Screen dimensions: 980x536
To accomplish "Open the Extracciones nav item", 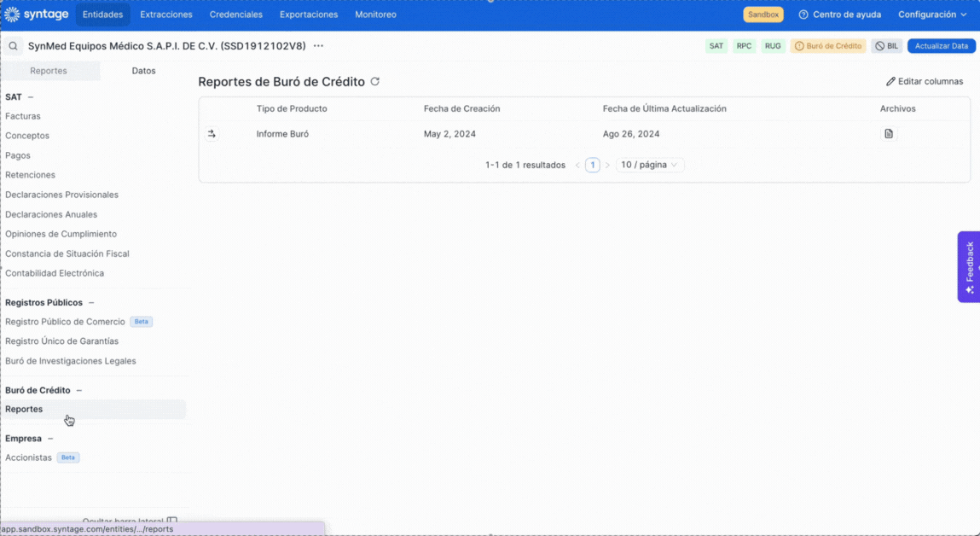I will tap(166, 15).
